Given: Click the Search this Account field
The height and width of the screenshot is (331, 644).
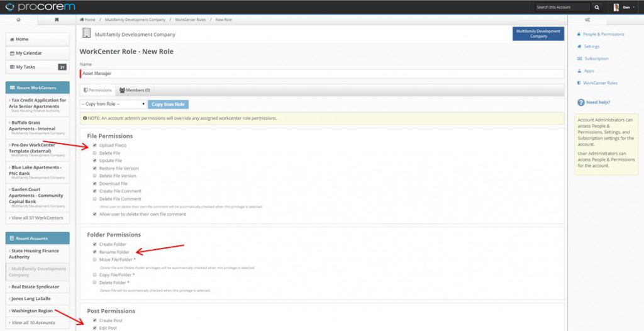Looking at the screenshot, I should click(563, 7).
